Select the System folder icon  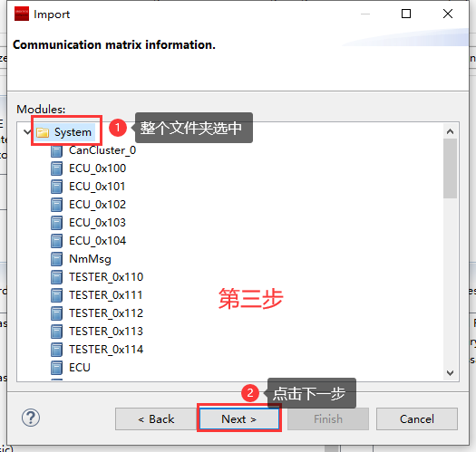click(43, 132)
